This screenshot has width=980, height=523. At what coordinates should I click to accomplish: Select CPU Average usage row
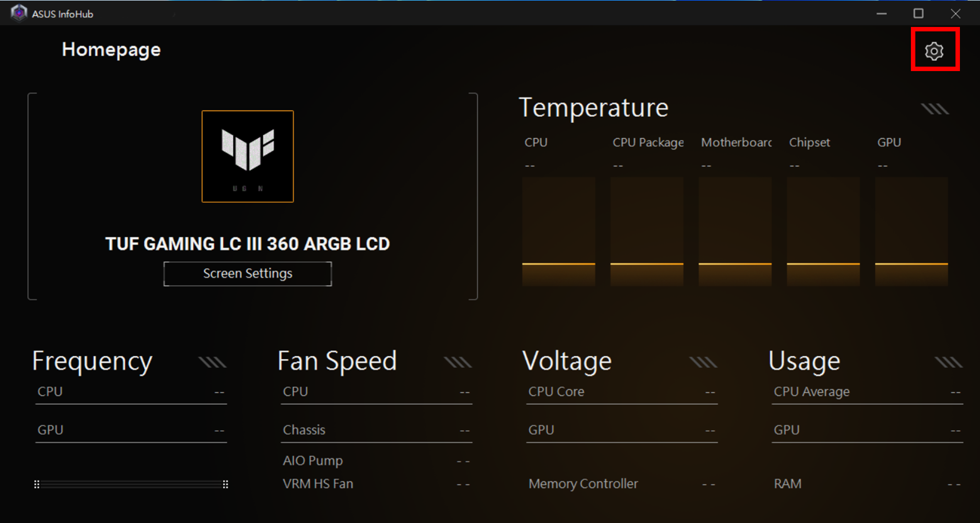[867, 392]
